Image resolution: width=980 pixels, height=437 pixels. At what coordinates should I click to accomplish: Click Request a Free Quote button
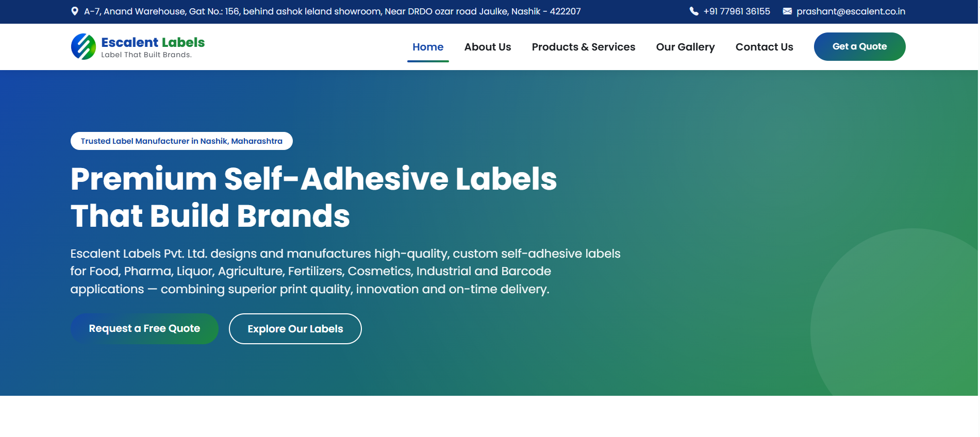(144, 329)
